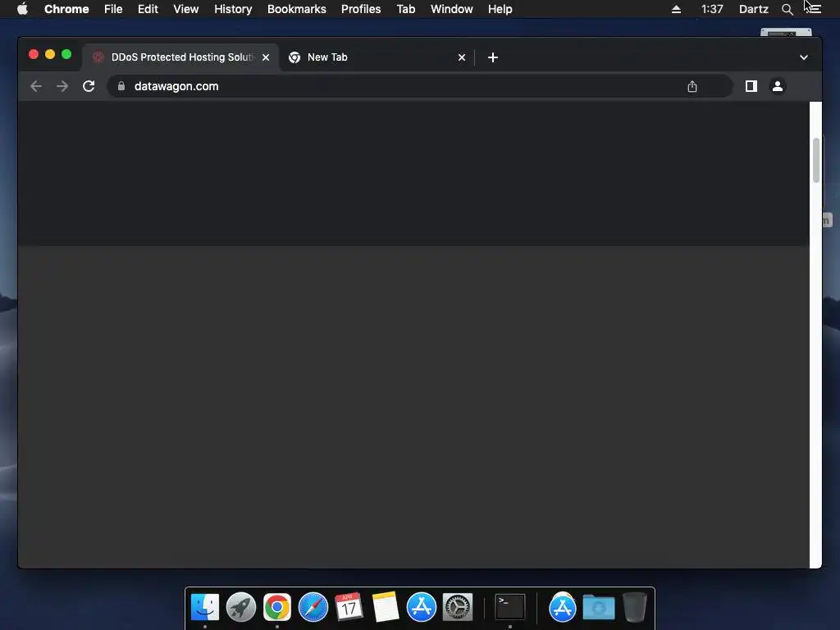Open Spotlight search magnifier

pos(787,9)
